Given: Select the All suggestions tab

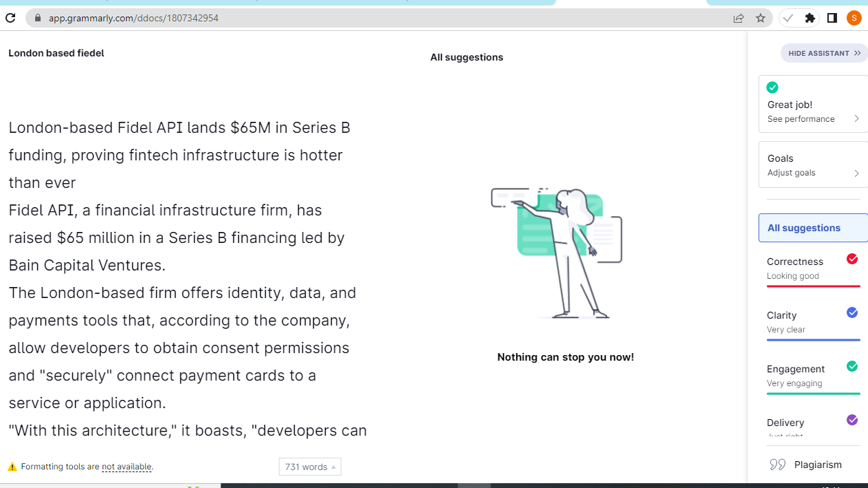Looking at the screenshot, I should [x=813, y=228].
